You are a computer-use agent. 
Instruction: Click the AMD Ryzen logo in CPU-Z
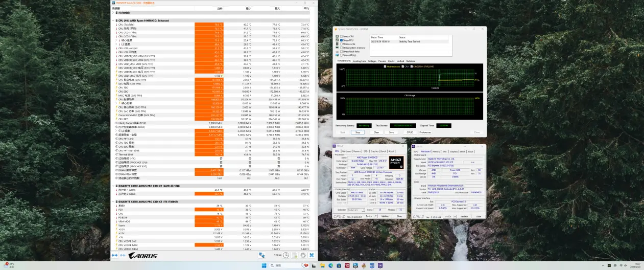(x=396, y=163)
